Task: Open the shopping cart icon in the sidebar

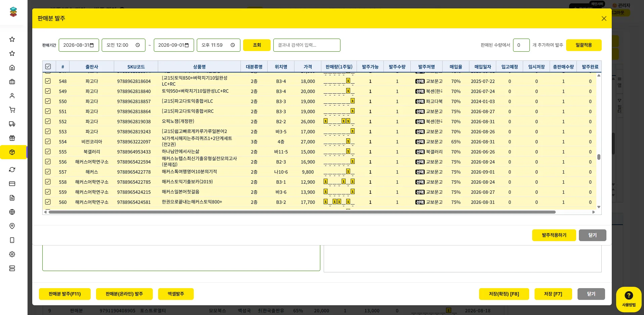Action: pyautogui.click(x=12, y=110)
